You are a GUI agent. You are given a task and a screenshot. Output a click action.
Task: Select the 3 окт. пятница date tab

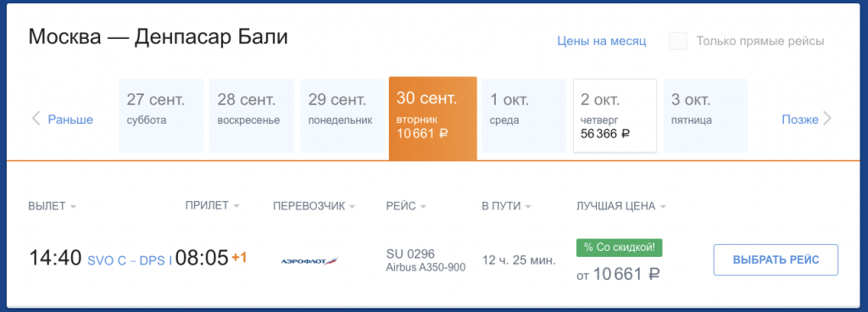click(706, 115)
